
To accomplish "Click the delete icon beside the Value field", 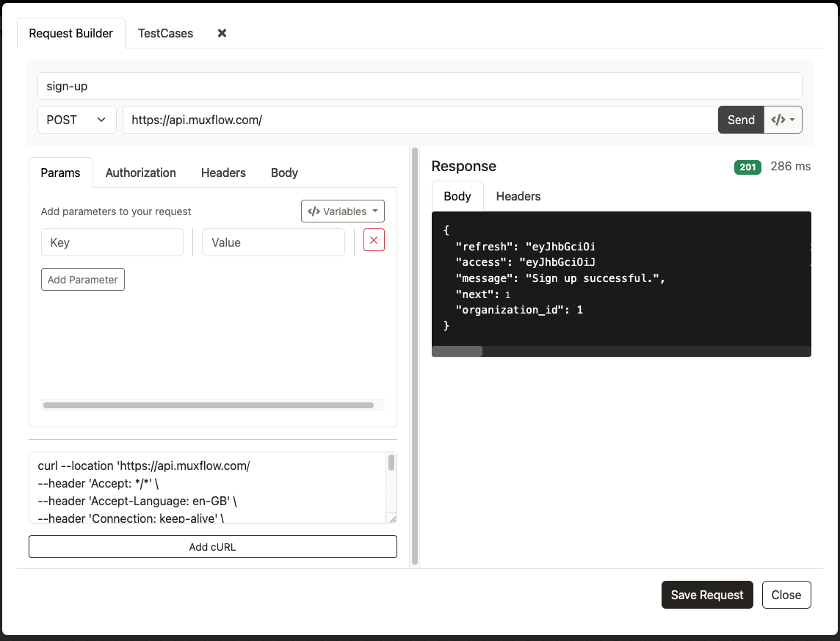I will pos(374,240).
